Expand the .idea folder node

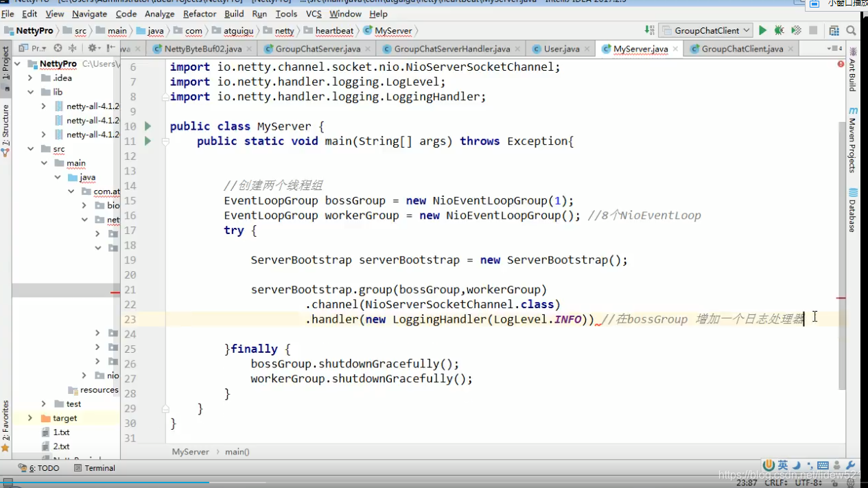tap(30, 78)
